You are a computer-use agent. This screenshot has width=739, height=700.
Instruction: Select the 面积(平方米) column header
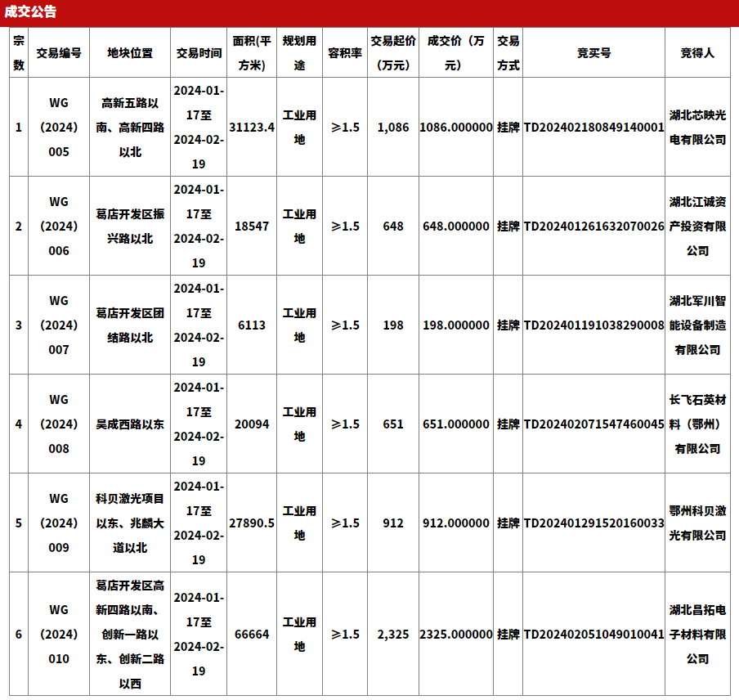[x=252, y=53]
